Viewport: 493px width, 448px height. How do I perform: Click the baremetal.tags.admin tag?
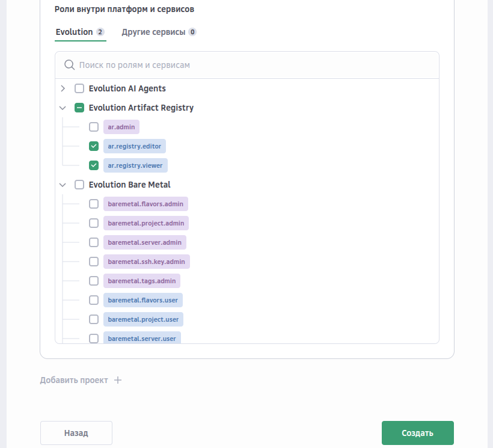pyautogui.click(x=142, y=281)
